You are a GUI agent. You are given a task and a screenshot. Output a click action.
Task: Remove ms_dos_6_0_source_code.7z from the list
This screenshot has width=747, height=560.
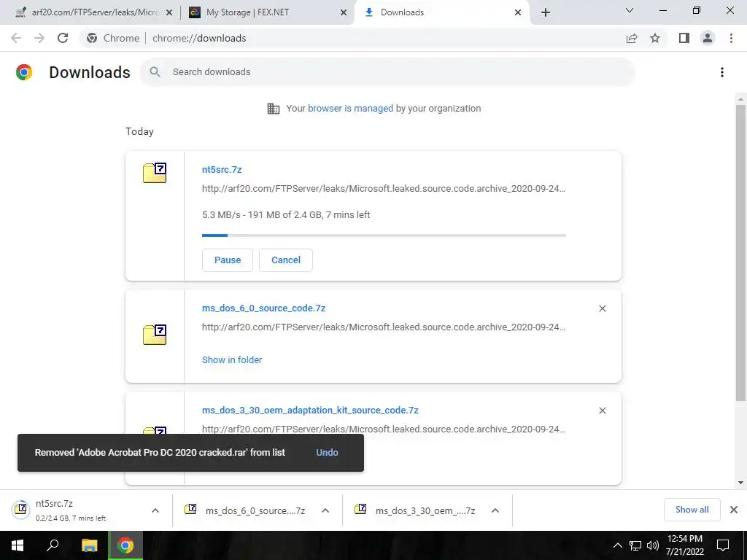[x=602, y=308]
